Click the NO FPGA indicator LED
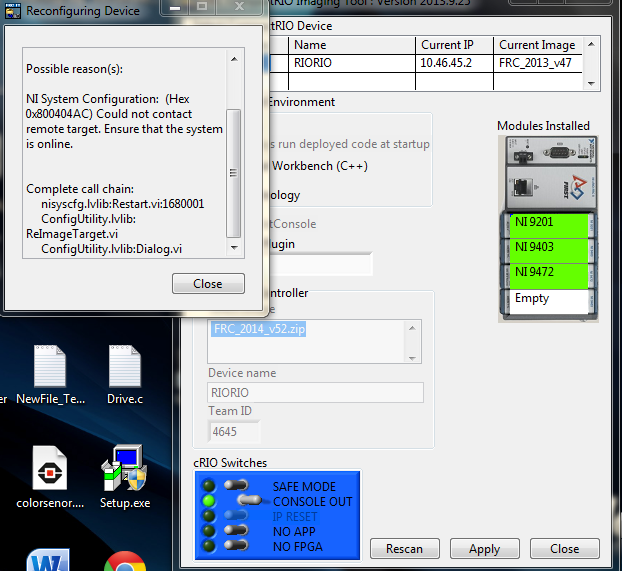622x571 pixels. point(209,546)
